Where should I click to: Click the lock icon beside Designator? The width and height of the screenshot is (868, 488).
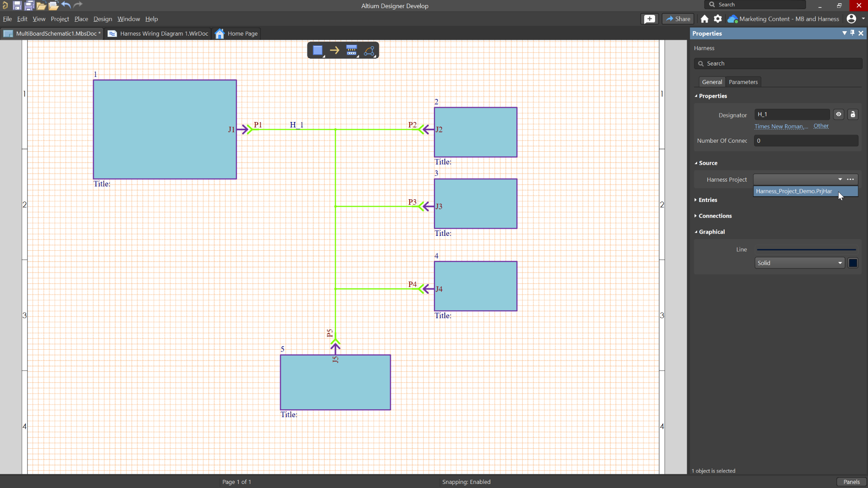853,114
